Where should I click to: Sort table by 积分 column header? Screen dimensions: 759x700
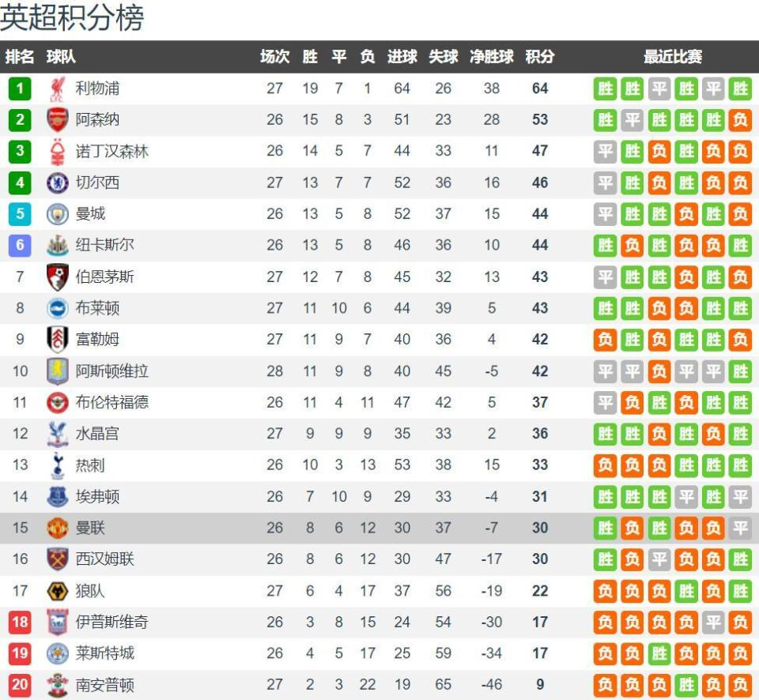click(540, 57)
